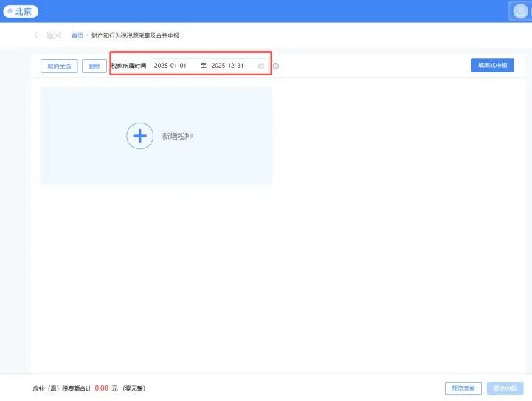
Task: Click the 填表式申报 button
Action: point(492,66)
